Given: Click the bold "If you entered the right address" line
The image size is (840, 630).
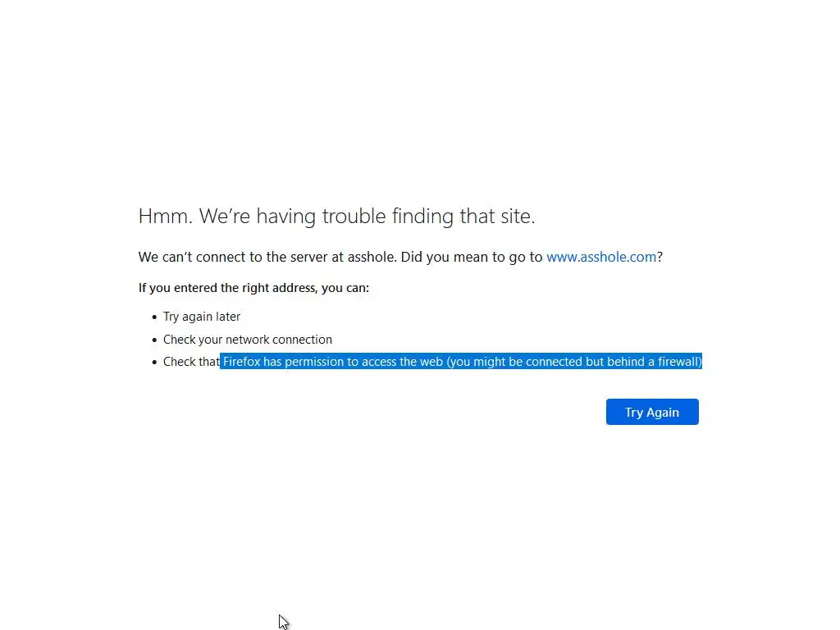Looking at the screenshot, I should point(253,288).
